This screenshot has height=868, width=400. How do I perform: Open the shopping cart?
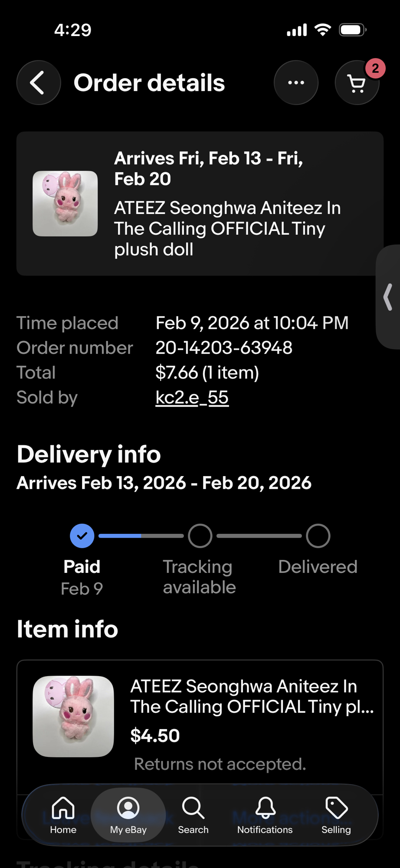click(357, 83)
